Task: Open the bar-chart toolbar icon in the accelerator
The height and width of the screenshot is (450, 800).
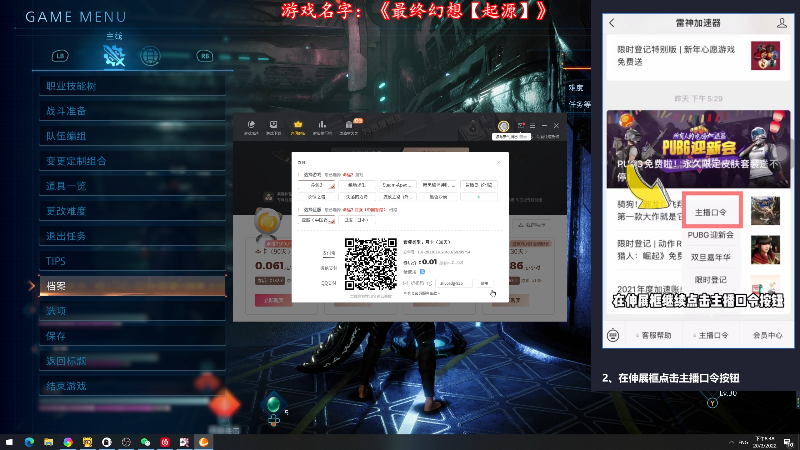Action: point(322,127)
